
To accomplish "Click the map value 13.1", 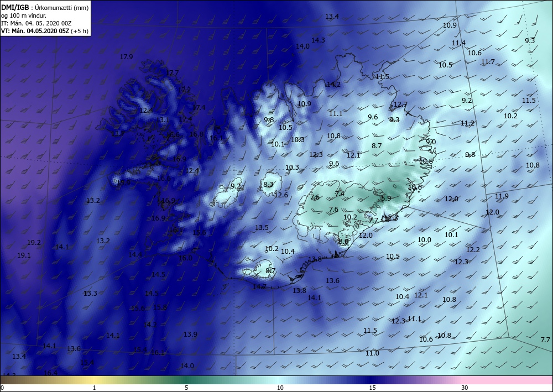I will [163, 119].
